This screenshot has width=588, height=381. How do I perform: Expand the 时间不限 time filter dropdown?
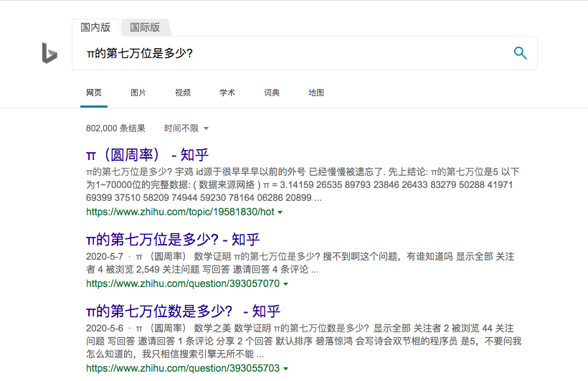pos(186,128)
